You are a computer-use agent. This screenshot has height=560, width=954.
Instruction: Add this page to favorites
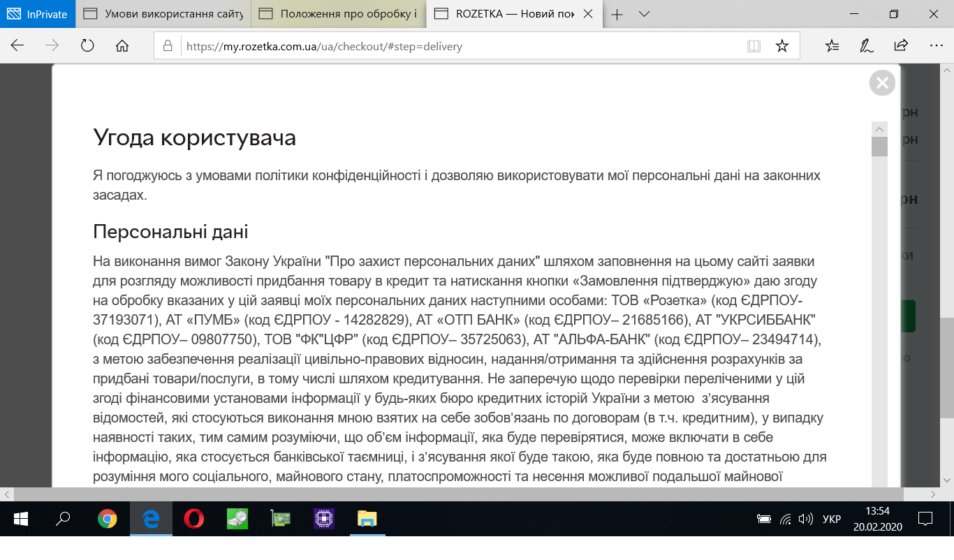(782, 46)
